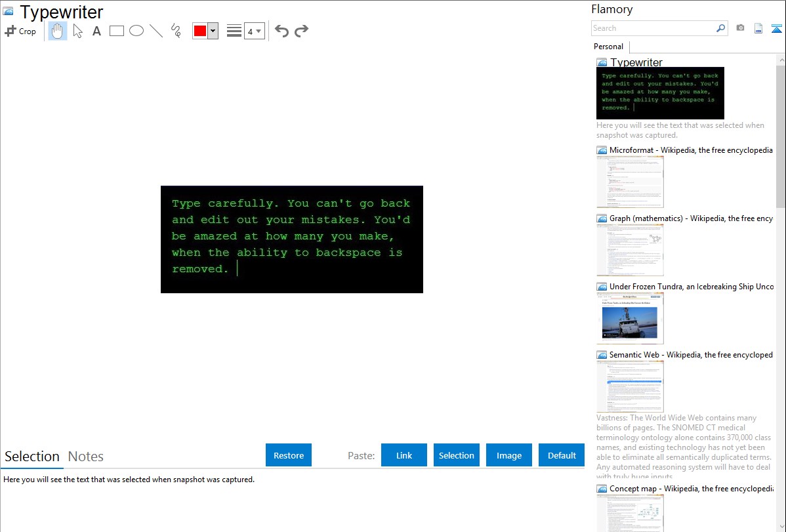
Task: Redo the last undone action
Action: pos(301,31)
